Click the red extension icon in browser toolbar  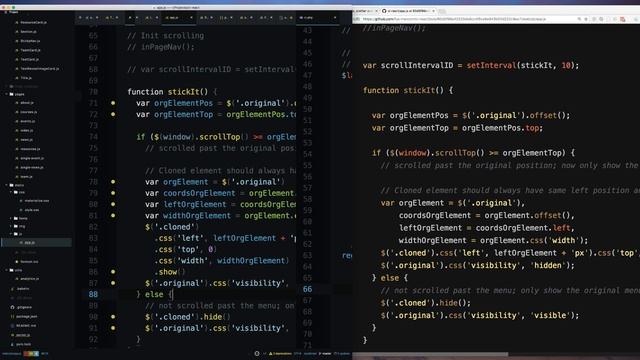(622, 19)
